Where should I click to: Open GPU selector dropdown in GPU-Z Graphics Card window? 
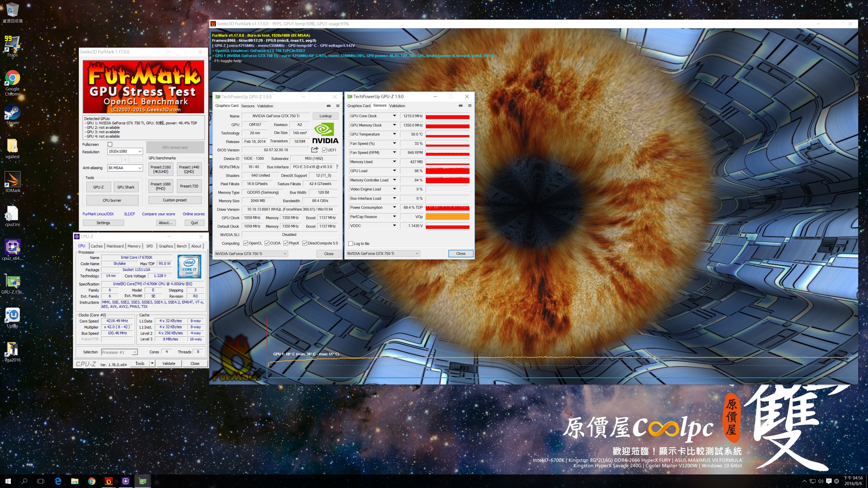251,253
